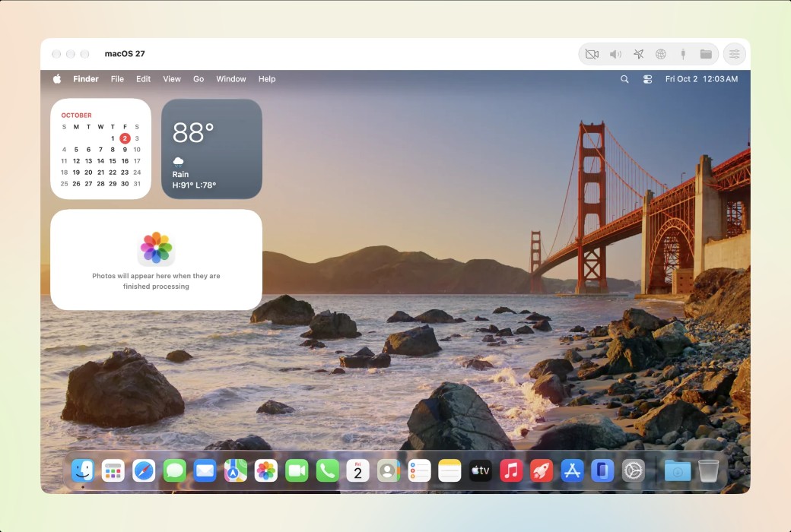
Task: Click the Photos widget processing message
Action: (x=156, y=281)
